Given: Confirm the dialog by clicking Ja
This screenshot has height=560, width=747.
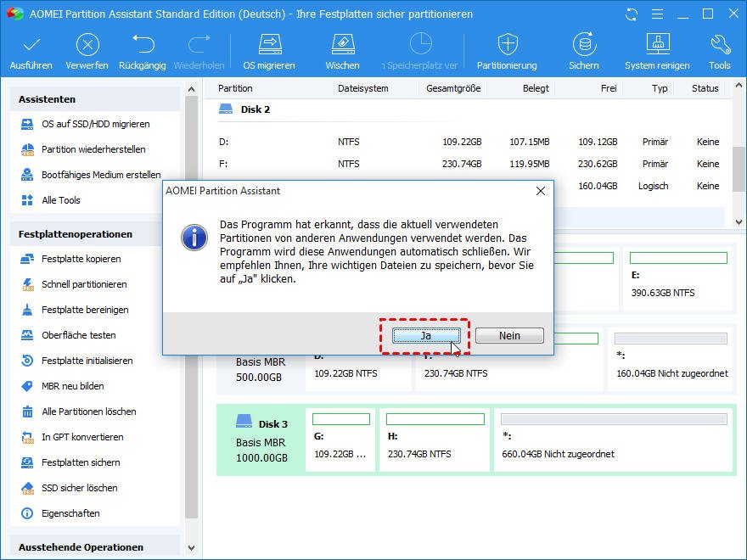Looking at the screenshot, I should [x=426, y=335].
